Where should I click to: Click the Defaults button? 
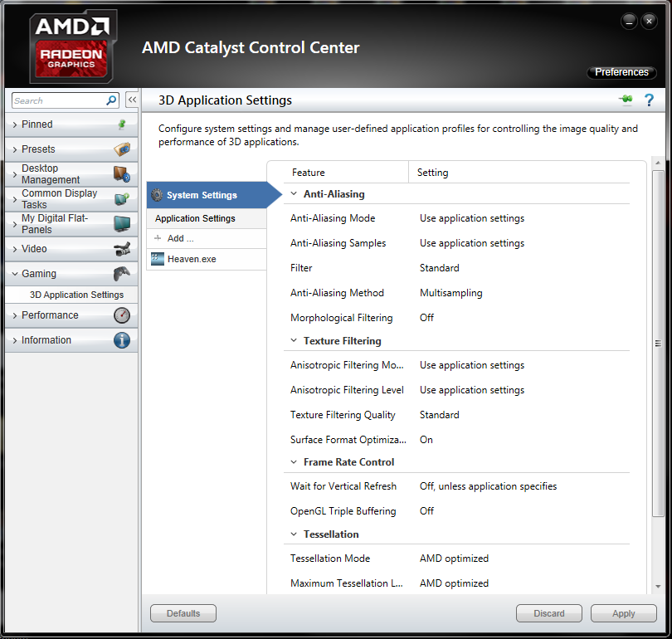[x=183, y=613]
